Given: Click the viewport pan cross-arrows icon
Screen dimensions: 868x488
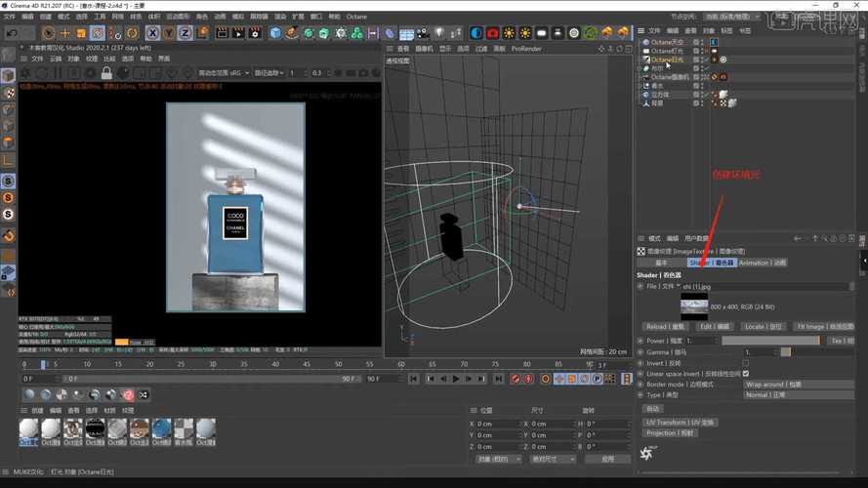Looking at the screenshot, I should click(601, 49).
